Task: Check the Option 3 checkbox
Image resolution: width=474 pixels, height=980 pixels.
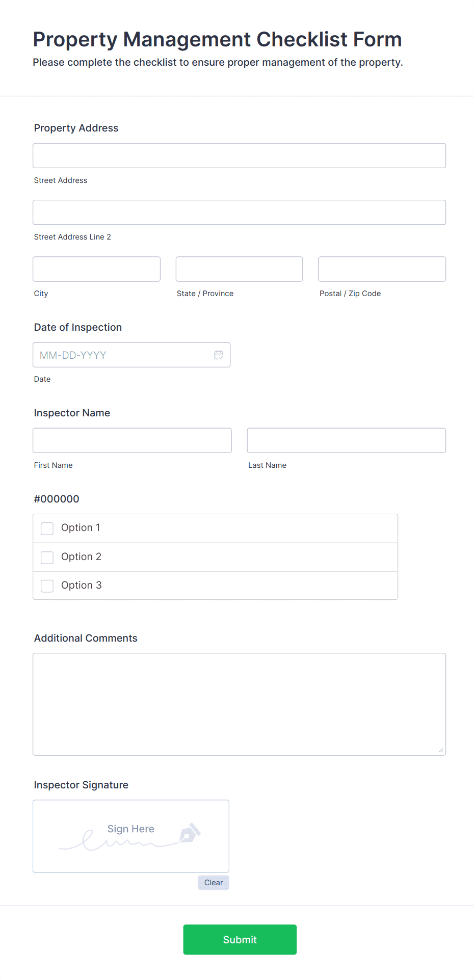Action: (x=47, y=586)
